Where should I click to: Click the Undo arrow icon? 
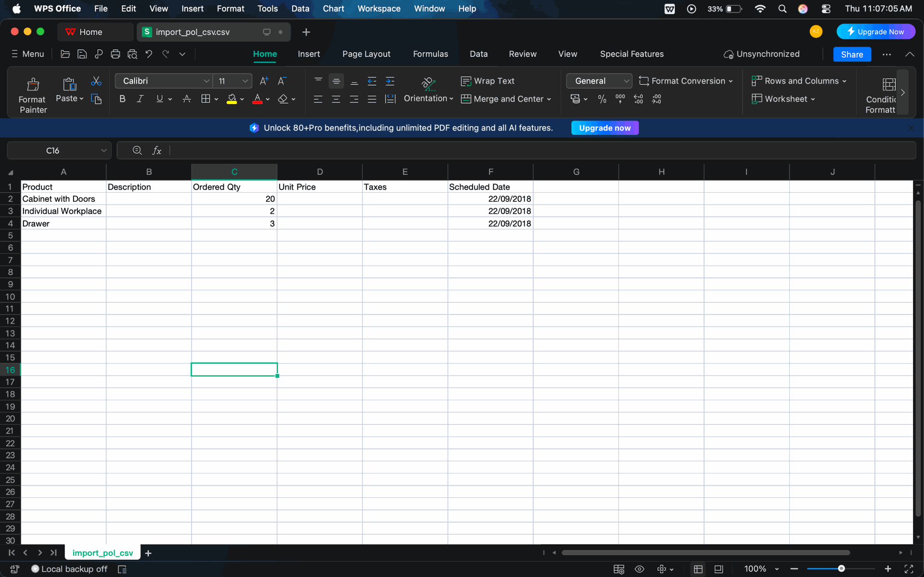coord(149,54)
